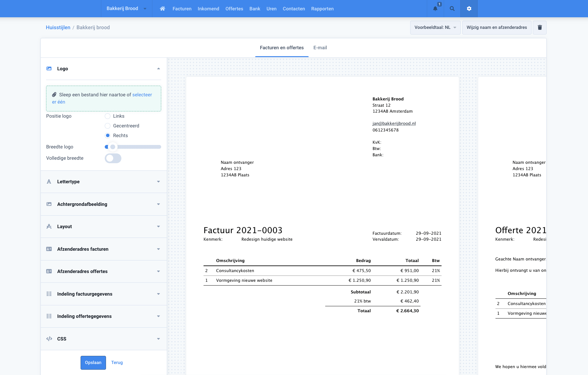588x375 pixels.
Task: Enable Volledige breedte toggle
Action: click(113, 158)
